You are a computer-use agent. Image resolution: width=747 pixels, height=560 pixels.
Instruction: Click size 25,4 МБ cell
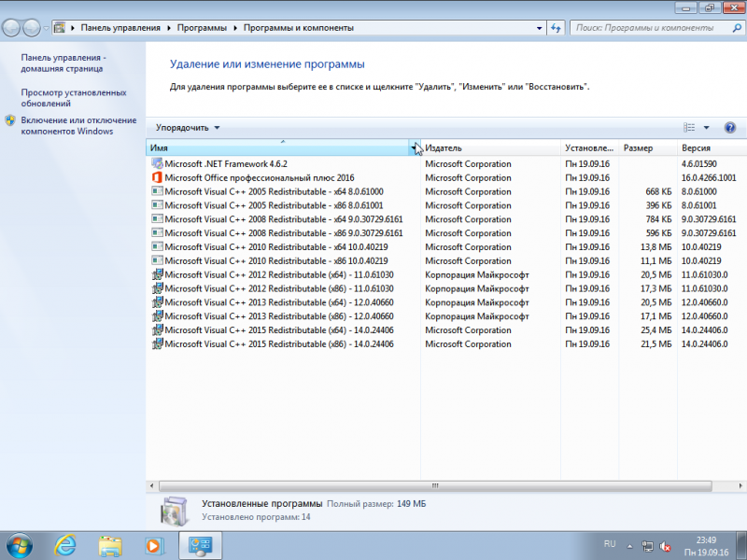coord(656,330)
